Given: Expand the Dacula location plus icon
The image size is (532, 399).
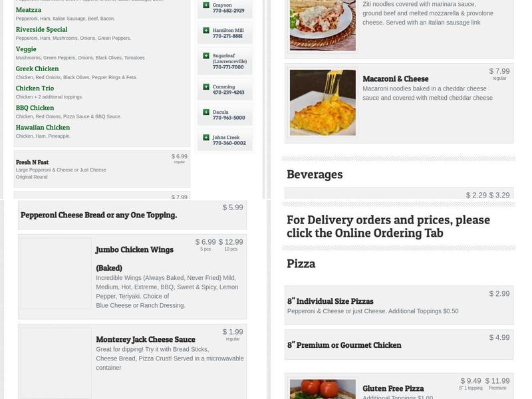Looking at the screenshot, I should click(x=206, y=112).
